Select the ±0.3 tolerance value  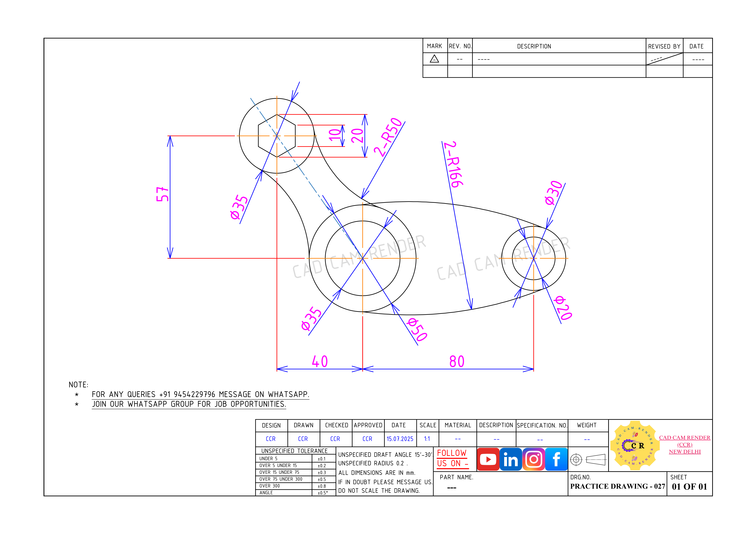(322, 473)
